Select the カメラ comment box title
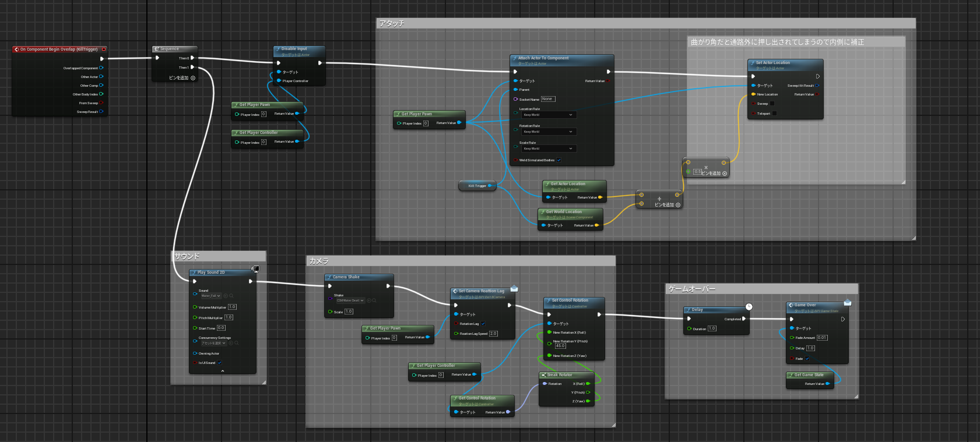The image size is (980, 442). click(319, 261)
